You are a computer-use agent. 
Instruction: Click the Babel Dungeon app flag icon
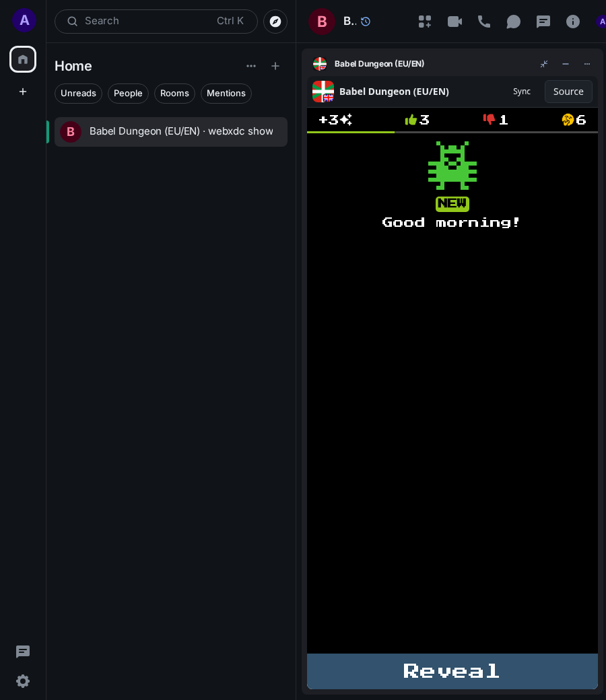point(323,92)
